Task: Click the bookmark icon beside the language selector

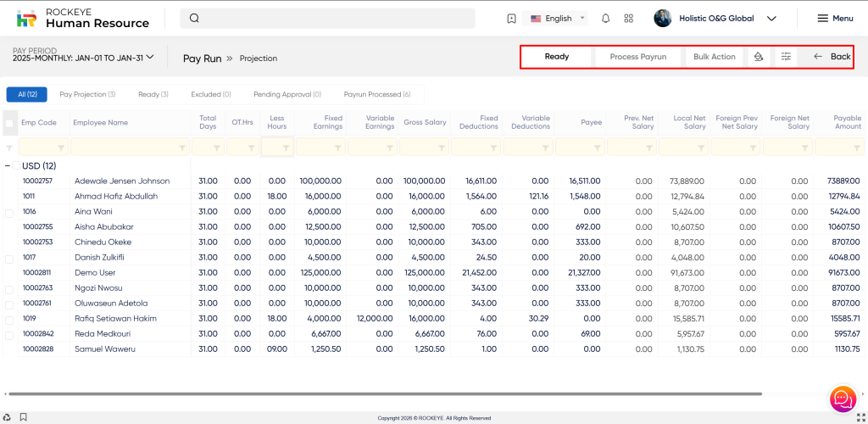Action: 511,18
